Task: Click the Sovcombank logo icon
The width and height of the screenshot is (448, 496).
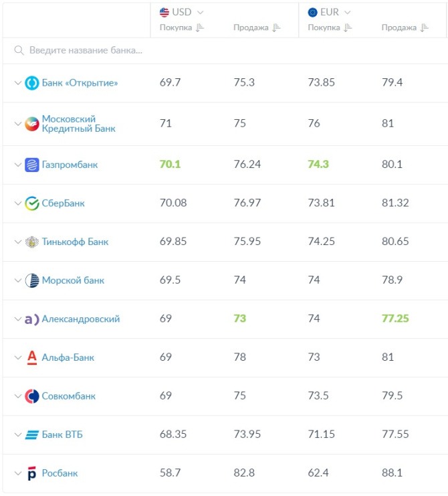Action: click(32, 396)
